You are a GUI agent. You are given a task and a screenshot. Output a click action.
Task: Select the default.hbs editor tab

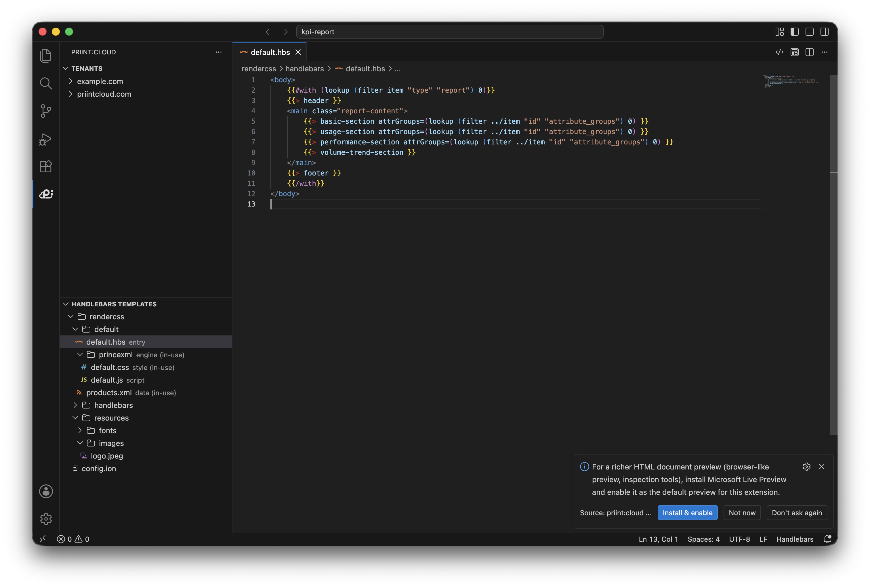tap(270, 52)
